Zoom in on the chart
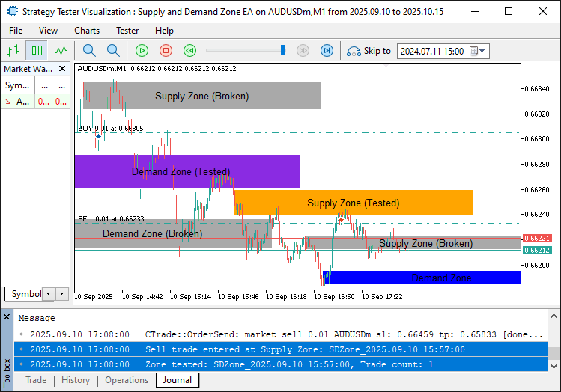Viewport: 561px width, 392px height. tap(89, 51)
